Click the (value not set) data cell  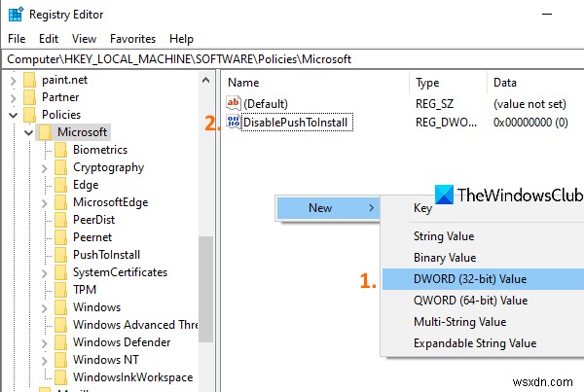(x=529, y=104)
